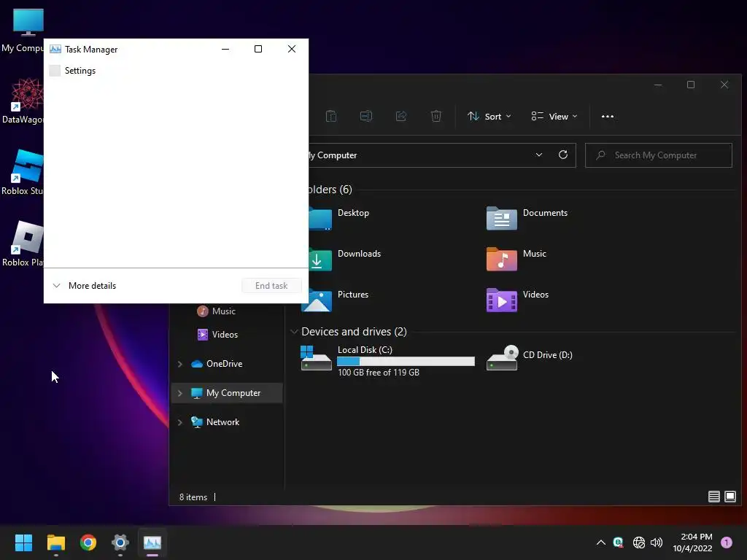
Task: Open the See more three-dots menu
Action: click(x=608, y=116)
